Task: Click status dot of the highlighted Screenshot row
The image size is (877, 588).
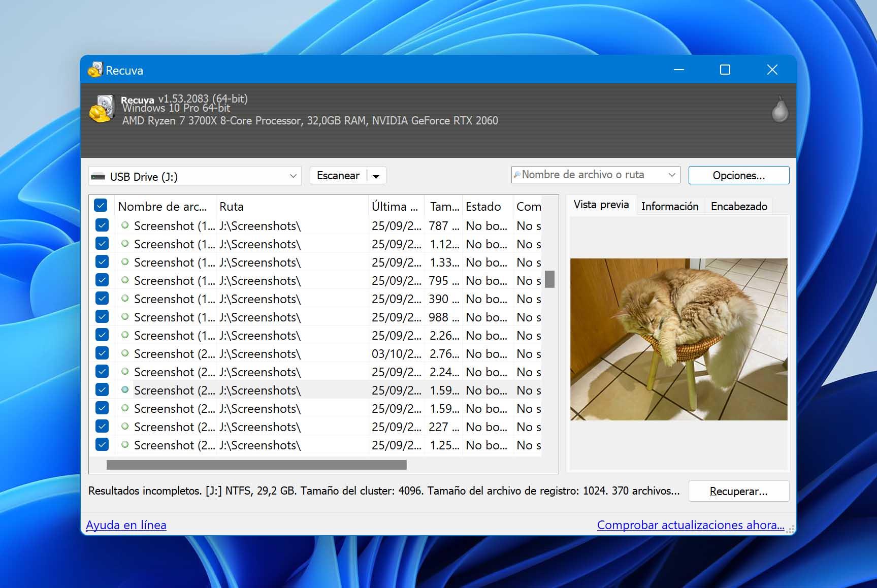Action: coord(125,389)
